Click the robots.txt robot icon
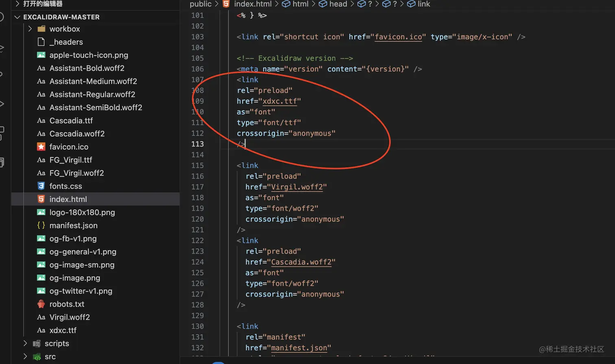 pyautogui.click(x=41, y=304)
